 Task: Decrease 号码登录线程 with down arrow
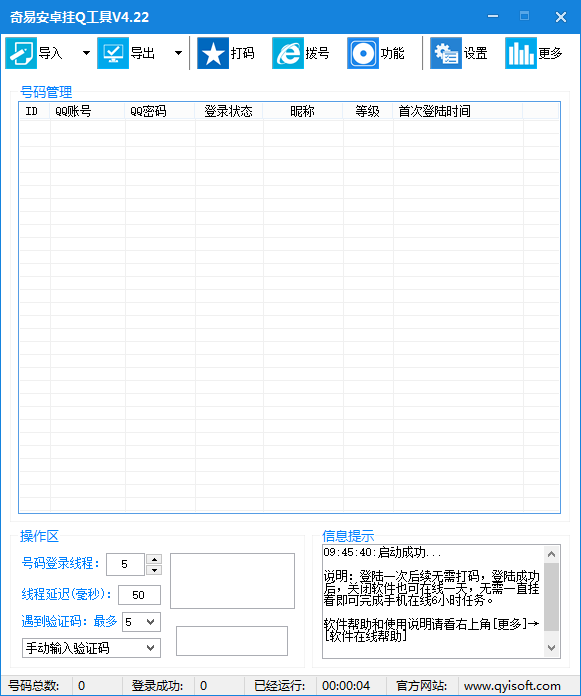(x=154, y=570)
